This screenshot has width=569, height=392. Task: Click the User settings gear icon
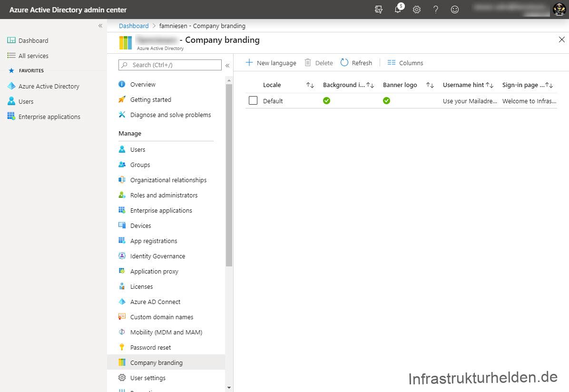click(122, 378)
